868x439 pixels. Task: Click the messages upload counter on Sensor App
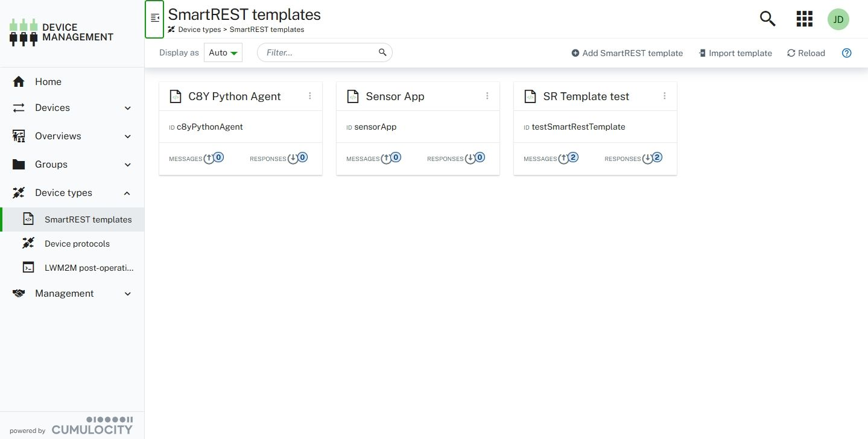click(x=391, y=157)
